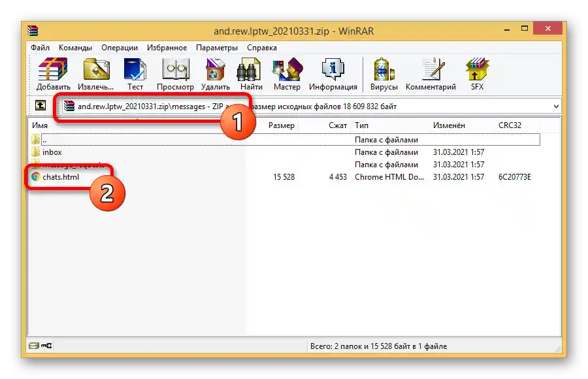Select the inbox folder name

[x=52, y=152]
